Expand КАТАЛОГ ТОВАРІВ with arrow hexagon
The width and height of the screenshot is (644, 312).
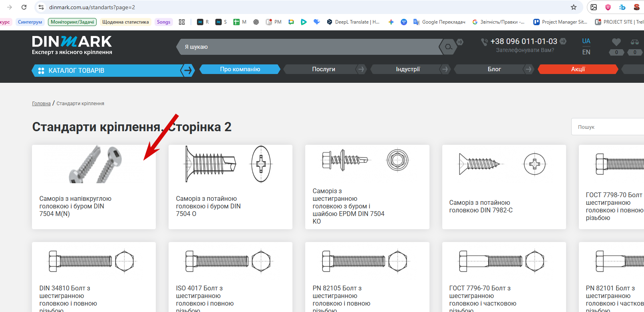pyautogui.click(x=187, y=70)
